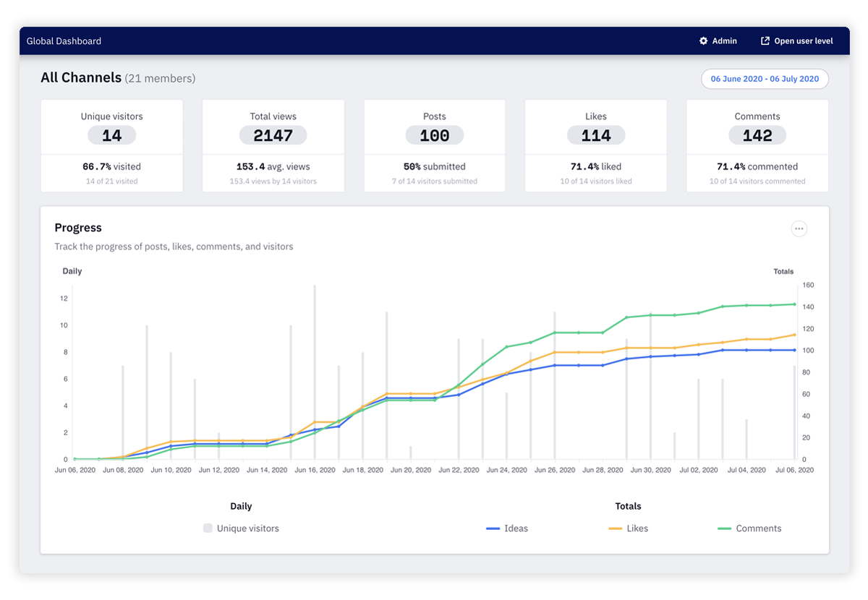Click the (21 members) label

(x=160, y=78)
